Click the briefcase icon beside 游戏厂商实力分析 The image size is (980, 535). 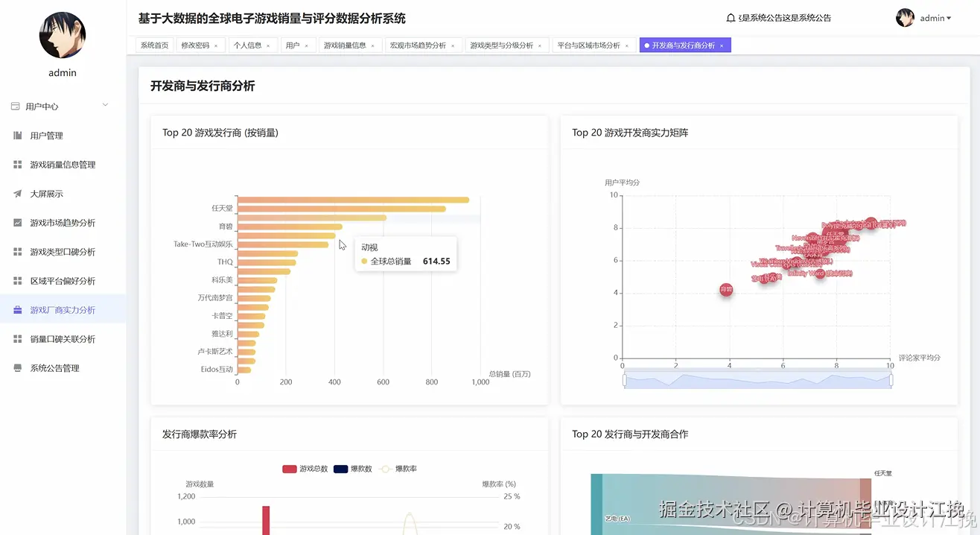coord(18,310)
